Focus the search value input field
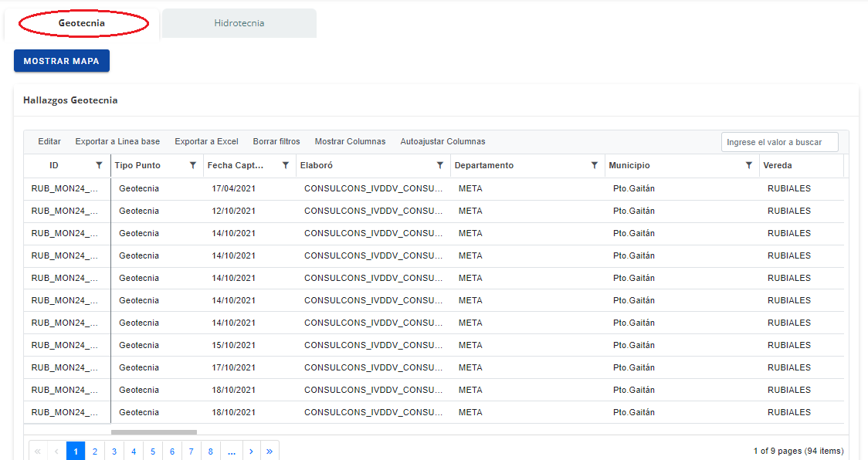This screenshot has height=460, width=868. point(779,142)
